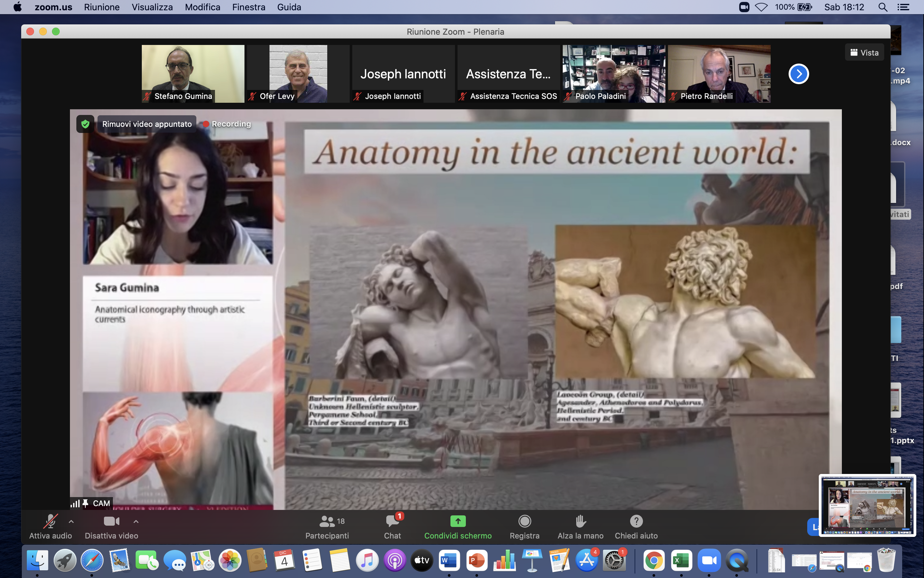The width and height of the screenshot is (924, 578).
Task: Expand video options chevron beside Disattiva video
Action: 136,521
